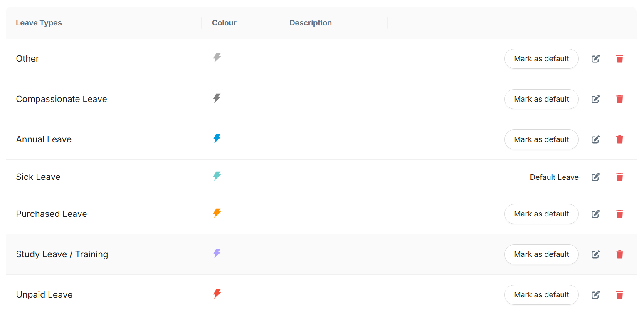The width and height of the screenshot is (644, 316).
Task: Delete Study Leave / Training entry
Action: tap(619, 254)
